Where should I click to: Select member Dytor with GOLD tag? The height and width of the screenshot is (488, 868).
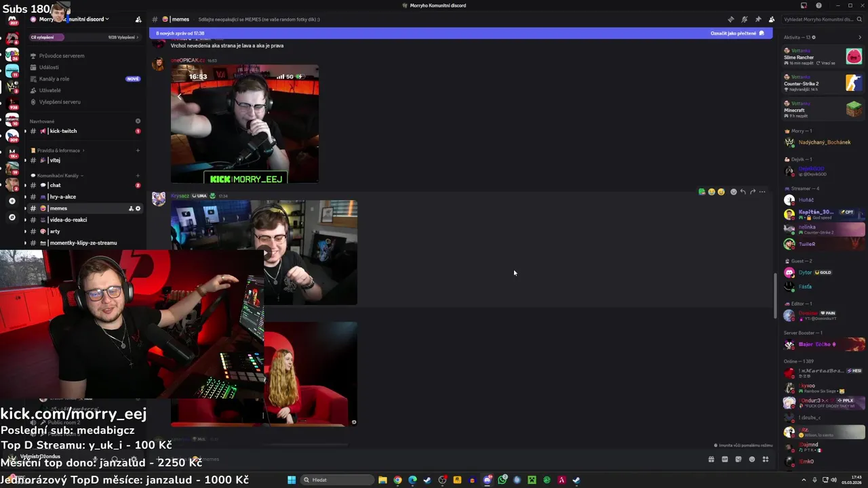(823, 272)
